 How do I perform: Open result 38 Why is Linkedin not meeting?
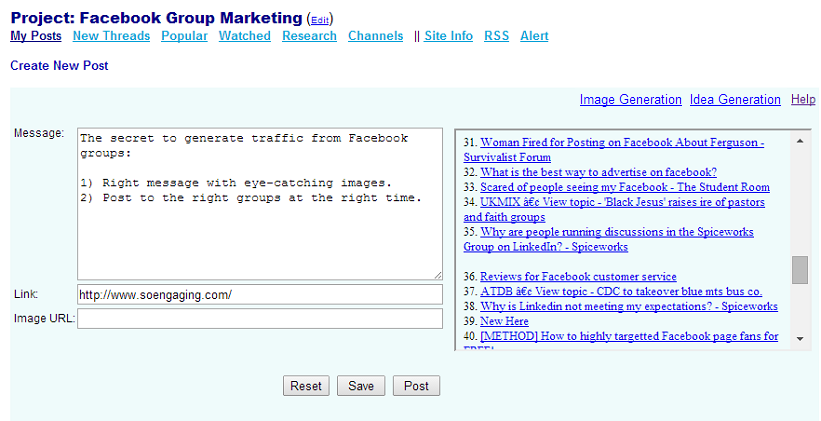coord(629,306)
